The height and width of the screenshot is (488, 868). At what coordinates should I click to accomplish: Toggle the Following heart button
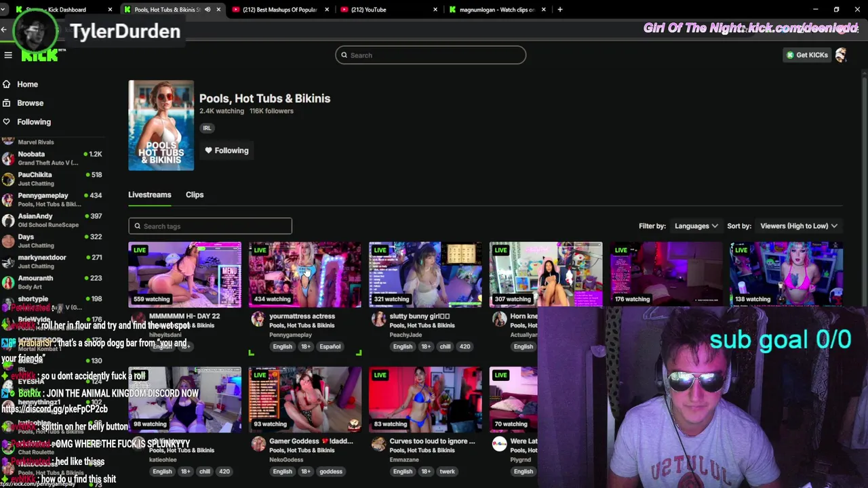227,150
